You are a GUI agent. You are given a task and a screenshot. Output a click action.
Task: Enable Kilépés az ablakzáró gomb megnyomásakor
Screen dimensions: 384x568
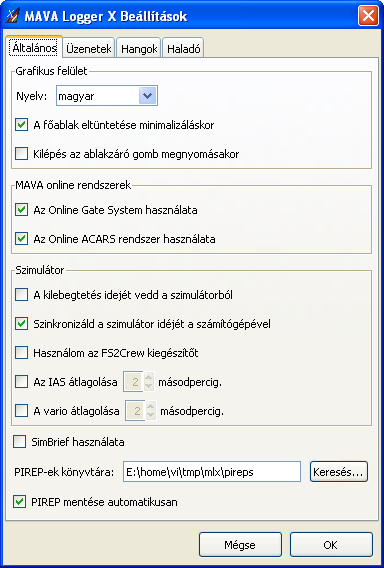point(21,154)
